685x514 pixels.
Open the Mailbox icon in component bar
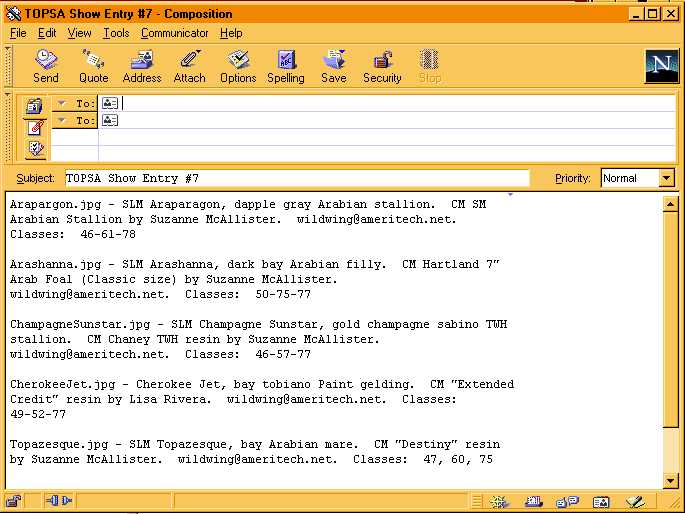533,502
